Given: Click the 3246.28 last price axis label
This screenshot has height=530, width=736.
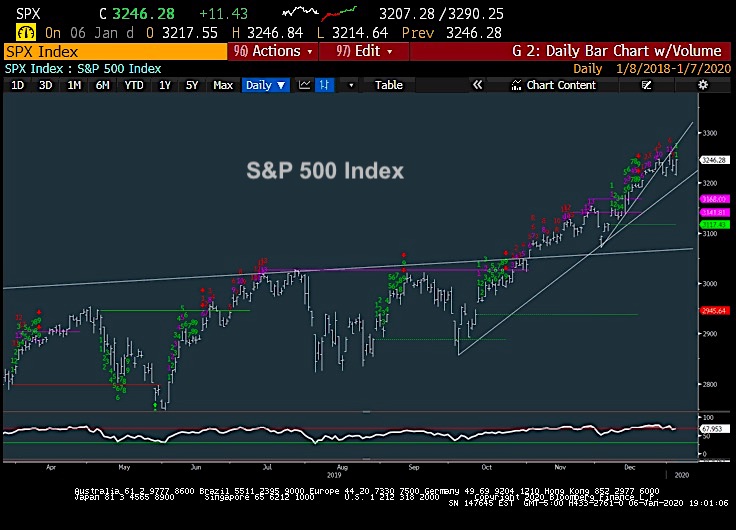Looking at the screenshot, I should [714, 160].
